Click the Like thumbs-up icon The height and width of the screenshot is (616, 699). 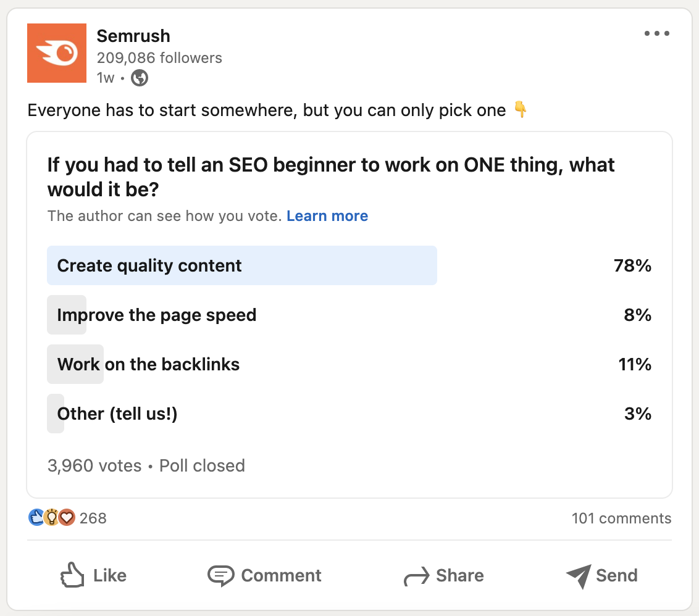72,575
